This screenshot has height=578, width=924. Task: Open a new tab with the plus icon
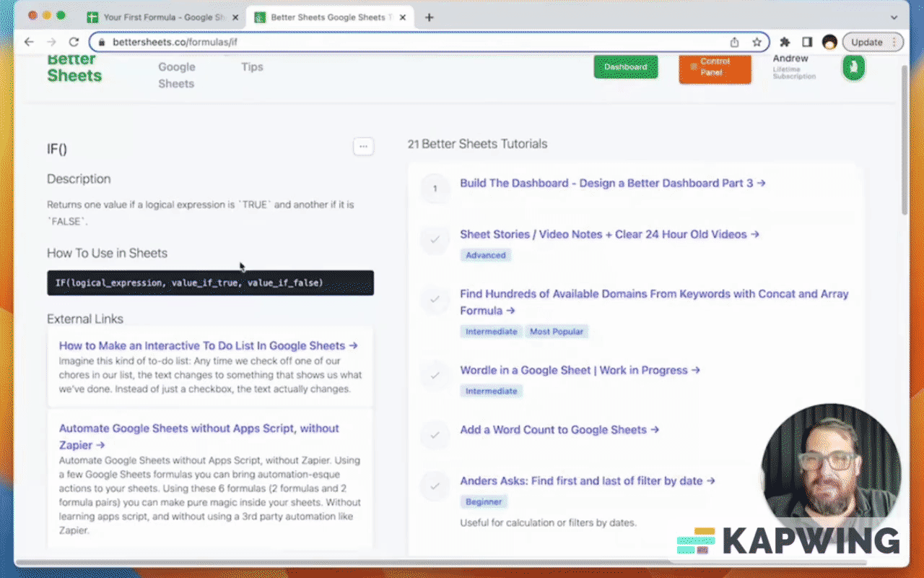[429, 17]
